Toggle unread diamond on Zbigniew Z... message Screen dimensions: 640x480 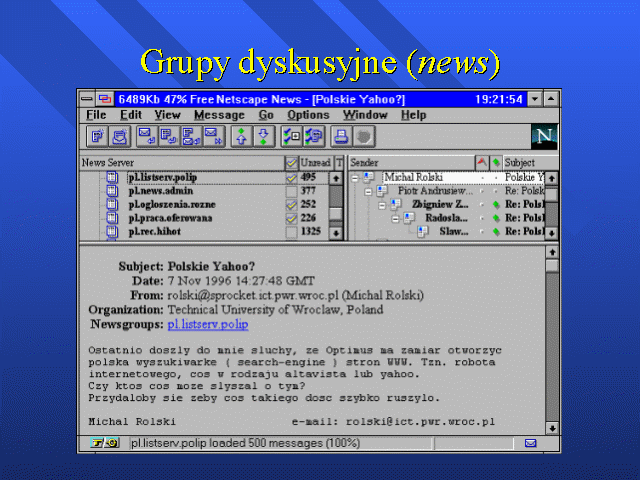click(x=496, y=204)
